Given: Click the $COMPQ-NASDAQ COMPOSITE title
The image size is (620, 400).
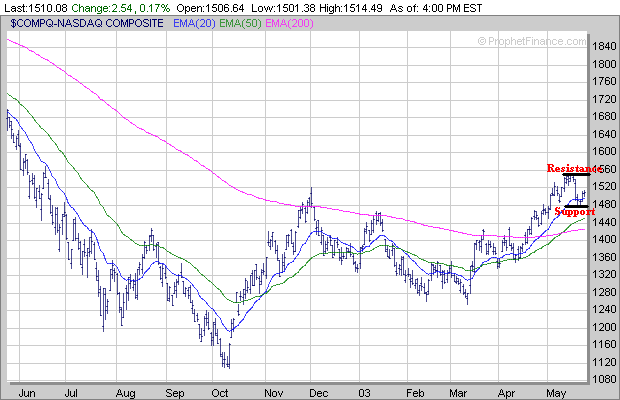Looking at the screenshot, I should click(87, 23).
